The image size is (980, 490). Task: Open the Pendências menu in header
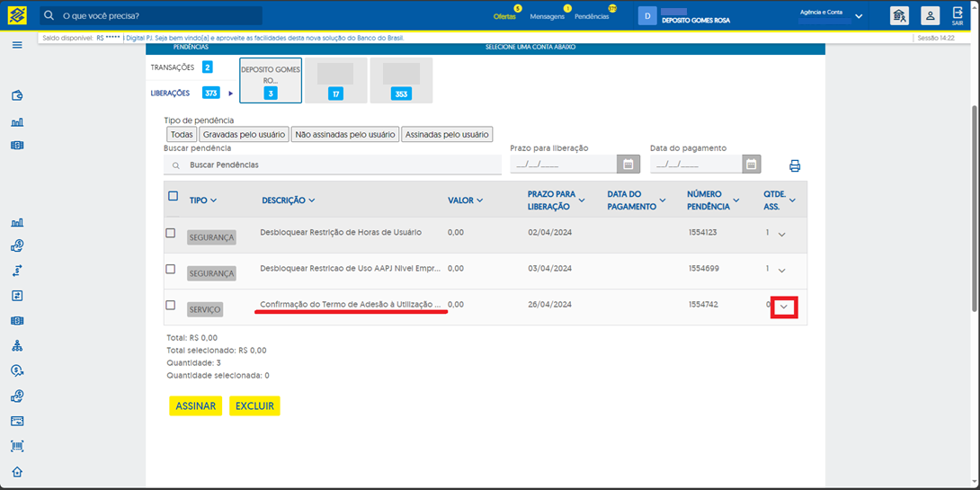pyautogui.click(x=592, y=17)
